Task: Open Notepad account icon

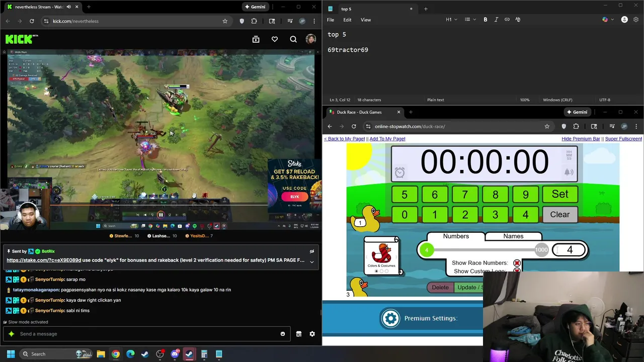Action: click(624, 20)
